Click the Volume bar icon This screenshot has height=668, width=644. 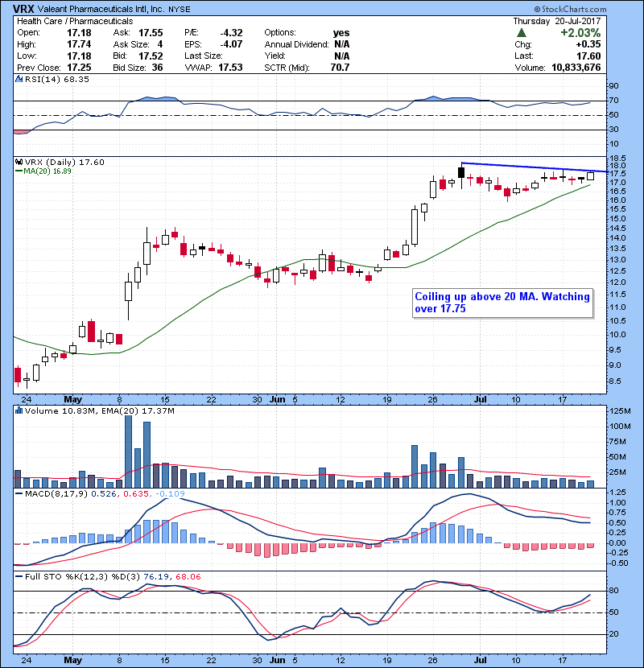[x=19, y=410]
